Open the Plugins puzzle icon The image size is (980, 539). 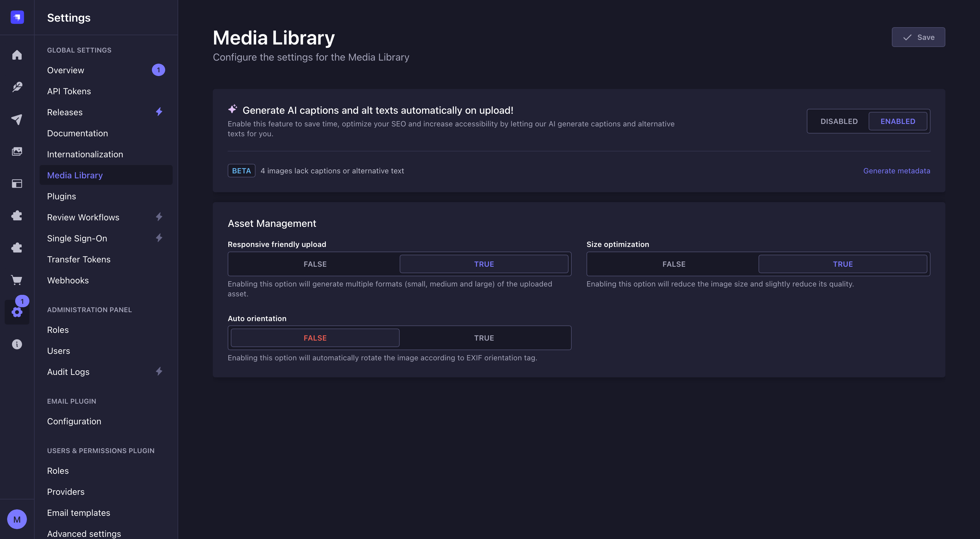point(17,215)
